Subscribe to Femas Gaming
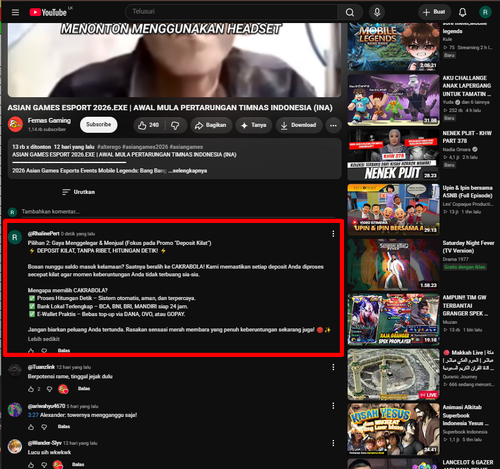The image size is (500, 469). click(98, 125)
